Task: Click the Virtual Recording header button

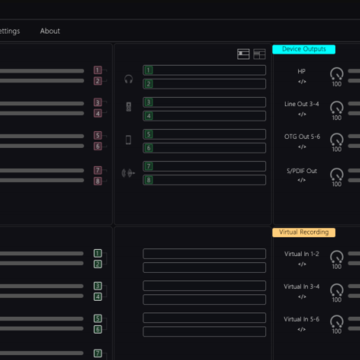Action: 304,232
